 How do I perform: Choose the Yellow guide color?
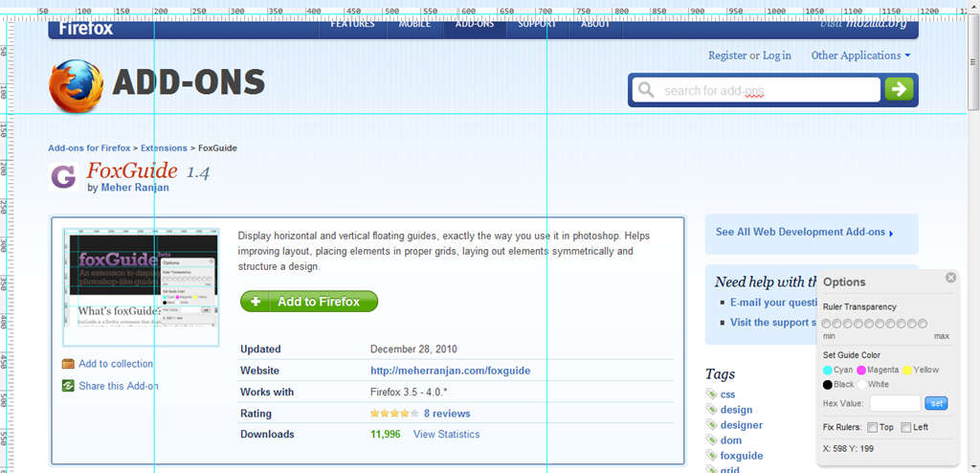907,371
